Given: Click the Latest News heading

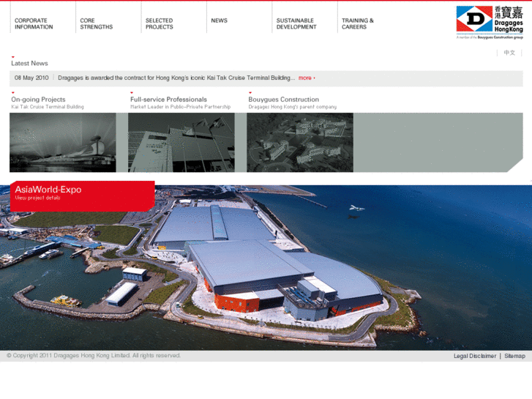Looking at the screenshot, I should tap(29, 64).
